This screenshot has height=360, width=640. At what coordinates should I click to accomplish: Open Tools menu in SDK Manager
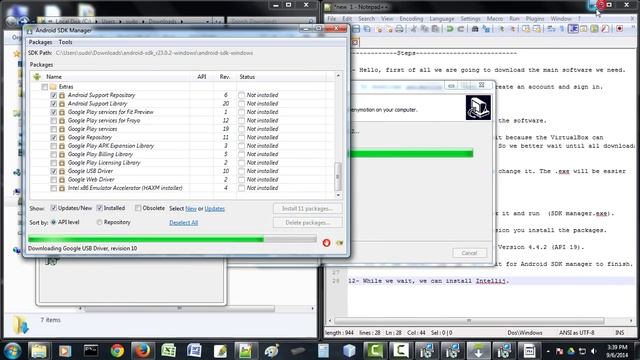tap(65, 42)
